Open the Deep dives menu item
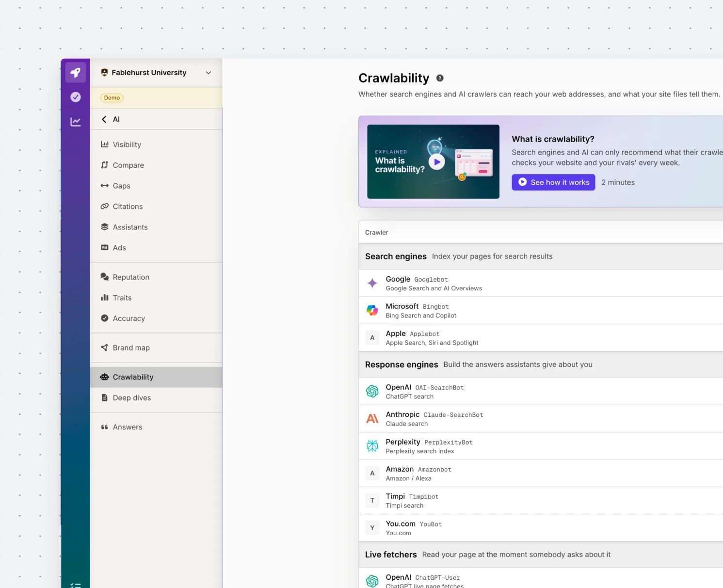Viewport: 723px width, 588px height. [156, 397]
